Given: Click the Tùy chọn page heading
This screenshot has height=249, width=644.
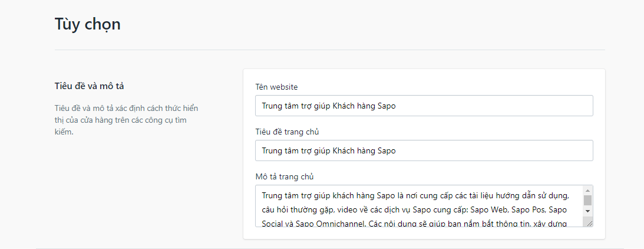Looking at the screenshot, I should pyautogui.click(x=87, y=24).
